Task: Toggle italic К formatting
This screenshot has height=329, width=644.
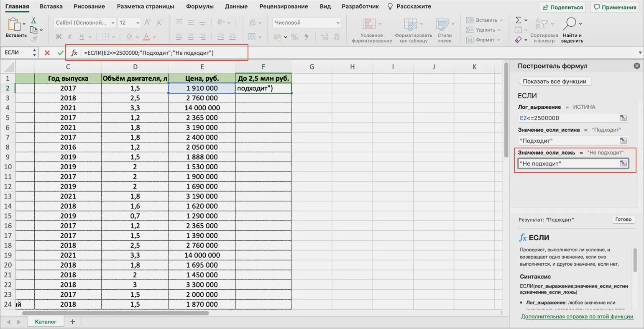Action: (70, 37)
